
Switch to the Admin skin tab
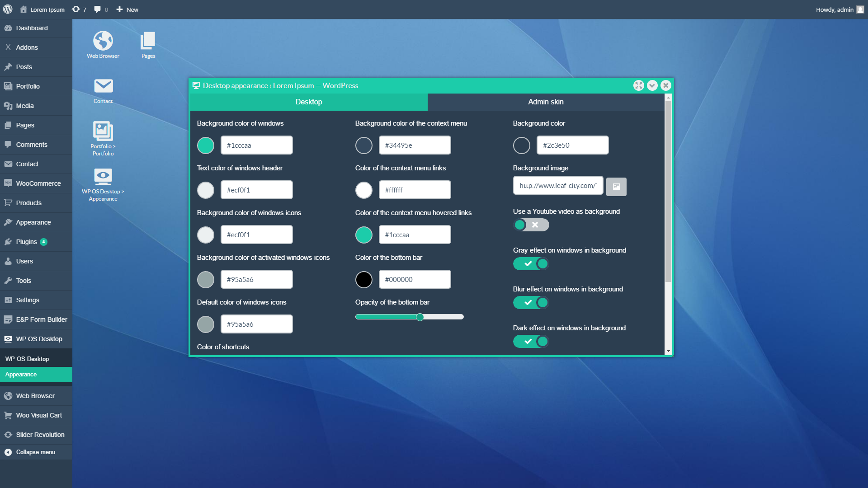(546, 102)
